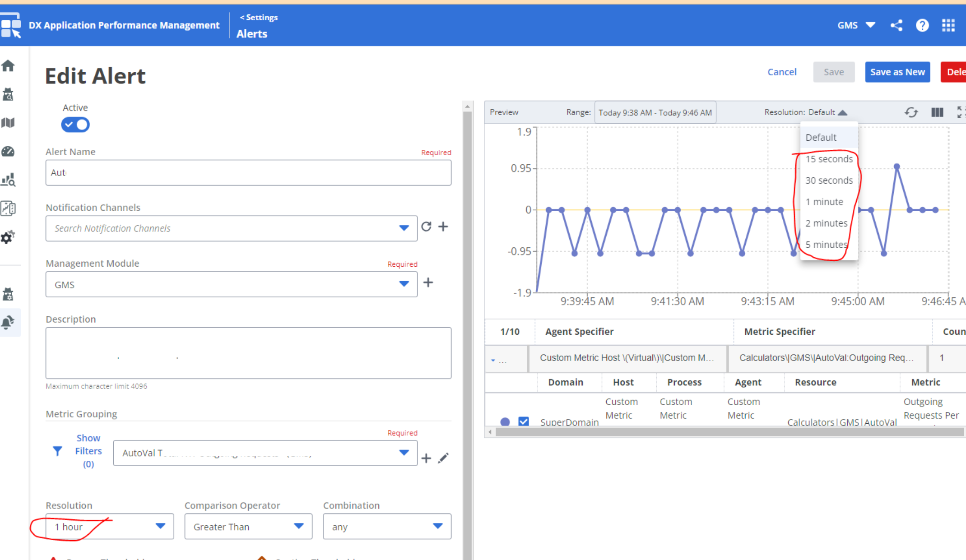966x560 pixels.
Task: Click the Home icon in sidebar
Action: tap(8, 66)
